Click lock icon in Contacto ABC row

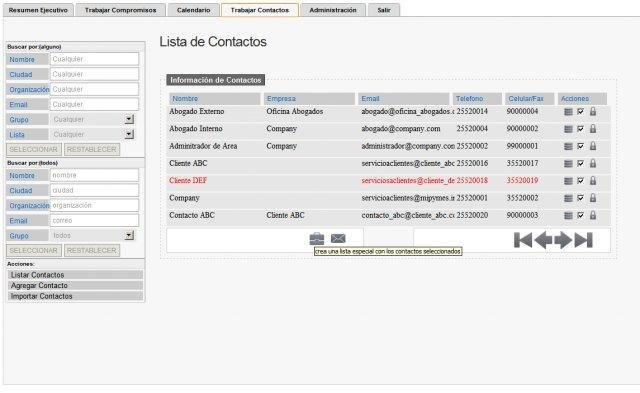[593, 215]
